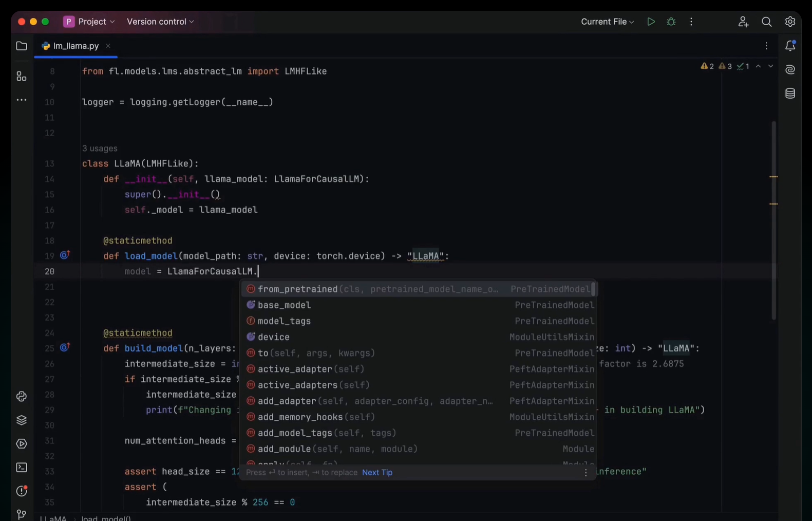Debug the current file
The width and height of the screenshot is (812, 521).
point(671,22)
